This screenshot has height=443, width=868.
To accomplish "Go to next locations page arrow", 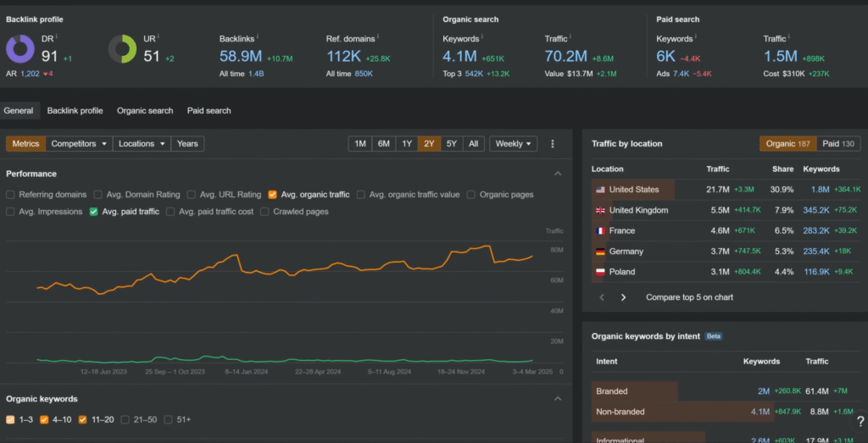I will click(x=624, y=297).
